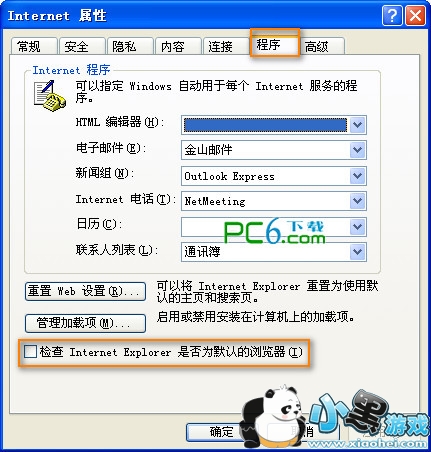The width and height of the screenshot is (431, 452).
Task: Open the 联系人列表 通讯簿 dropdown
Action: pyautogui.click(x=274, y=252)
